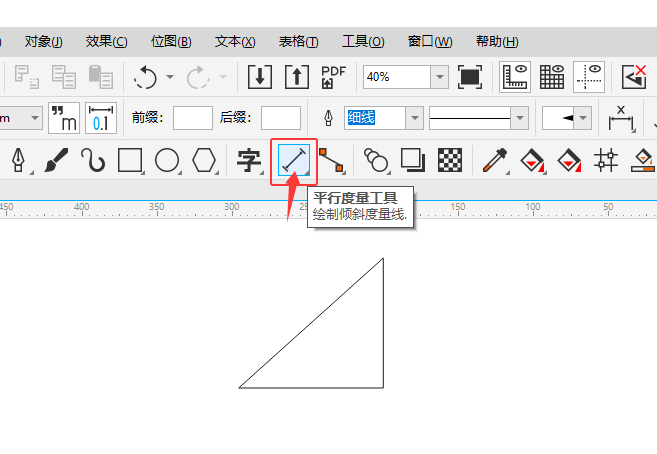
Task: Click the greyed-out Paste clipboard icon
Action: coord(101,77)
